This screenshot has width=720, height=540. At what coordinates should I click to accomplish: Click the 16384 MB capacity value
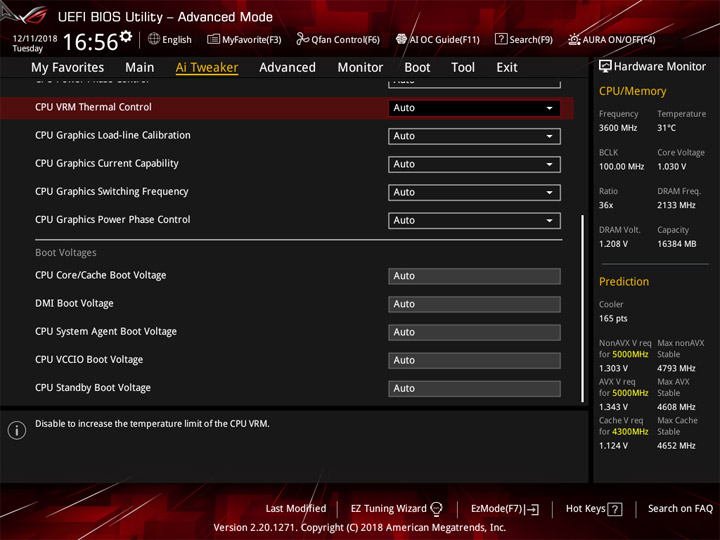[676, 244]
